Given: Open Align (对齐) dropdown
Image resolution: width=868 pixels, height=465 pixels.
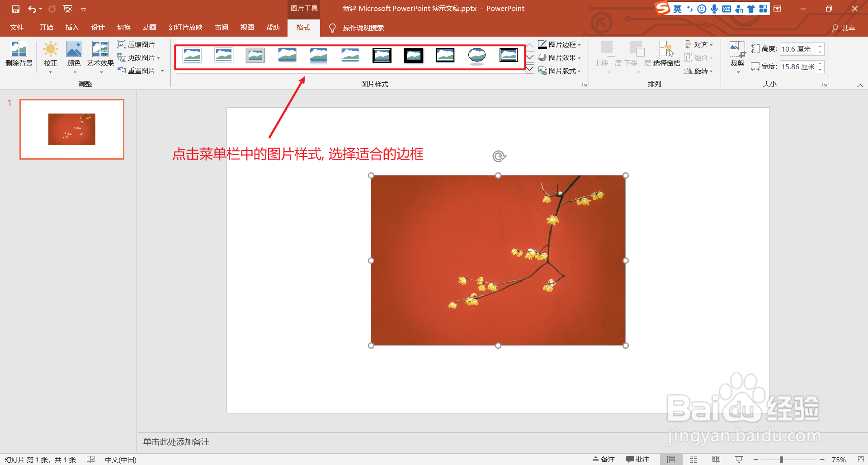Looking at the screenshot, I should coord(698,44).
